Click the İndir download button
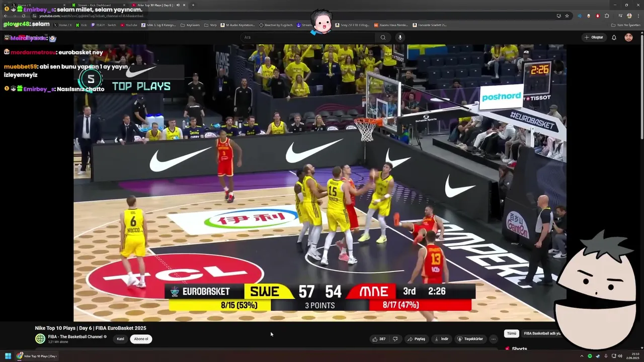This screenshot has width=644, height=362. click(x=441, y=339)
